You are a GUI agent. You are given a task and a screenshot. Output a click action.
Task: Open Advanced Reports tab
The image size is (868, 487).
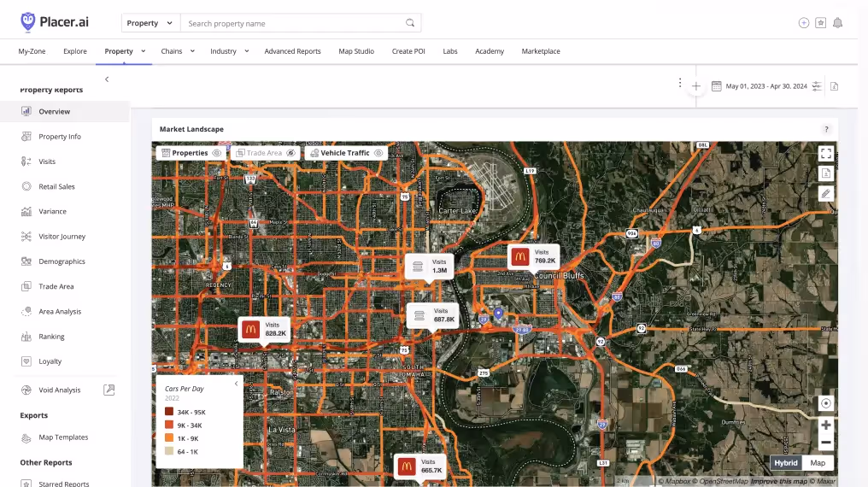pyautogui.click(x=292, y=51)
